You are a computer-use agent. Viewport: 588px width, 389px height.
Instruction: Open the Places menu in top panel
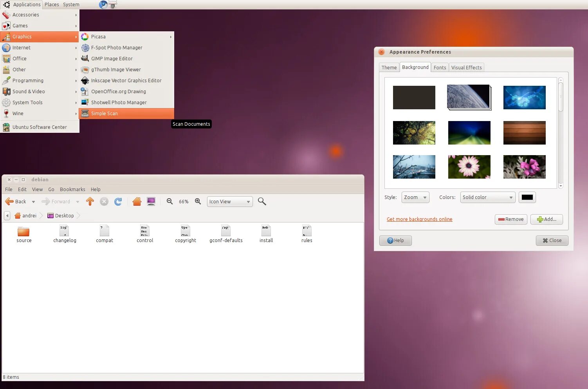coord(52,5)
